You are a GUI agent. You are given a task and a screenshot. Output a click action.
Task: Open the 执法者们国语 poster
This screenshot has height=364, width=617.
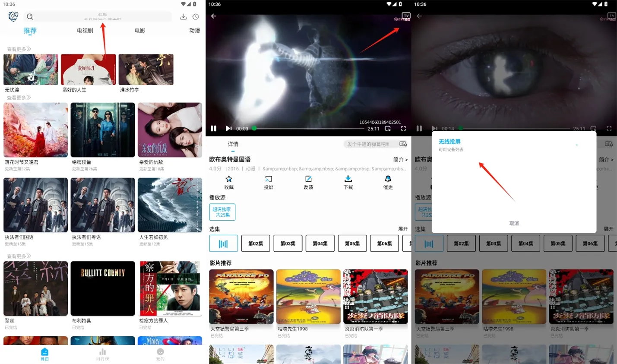36,205
